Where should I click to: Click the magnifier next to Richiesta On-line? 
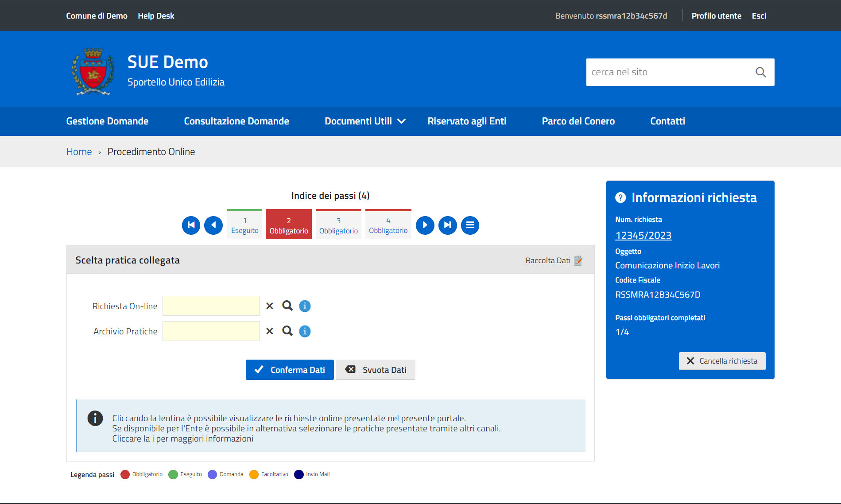287,306
